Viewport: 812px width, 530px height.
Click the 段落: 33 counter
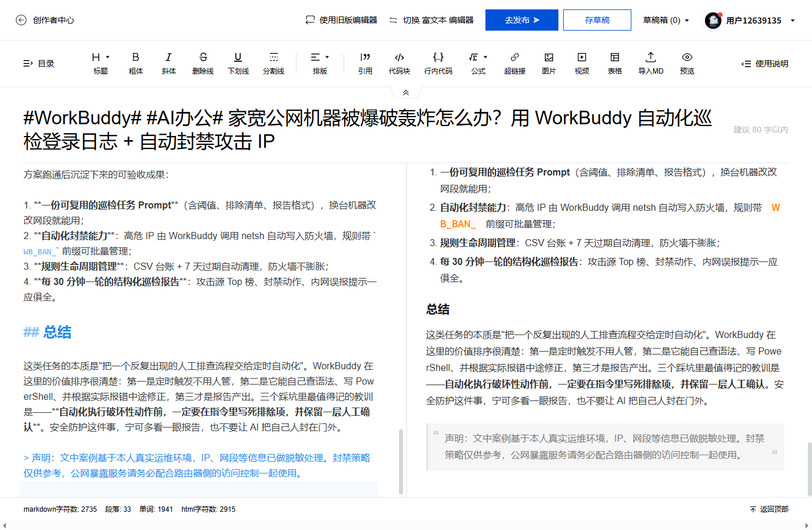tap(118, 509)
